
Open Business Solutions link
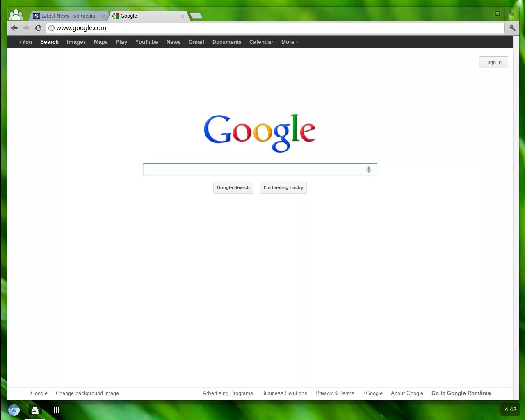284,393
